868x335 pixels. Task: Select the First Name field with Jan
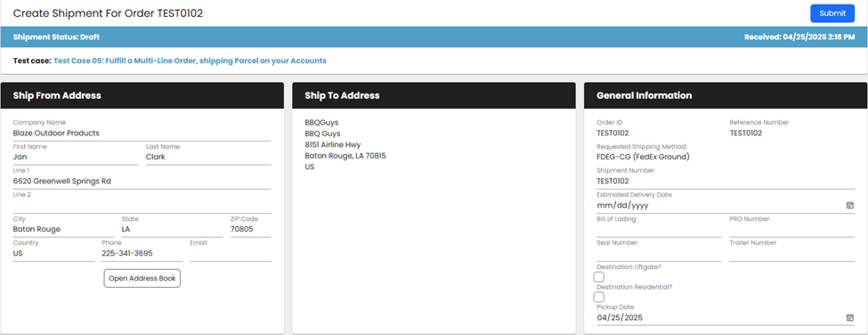(x=76, y=158)
